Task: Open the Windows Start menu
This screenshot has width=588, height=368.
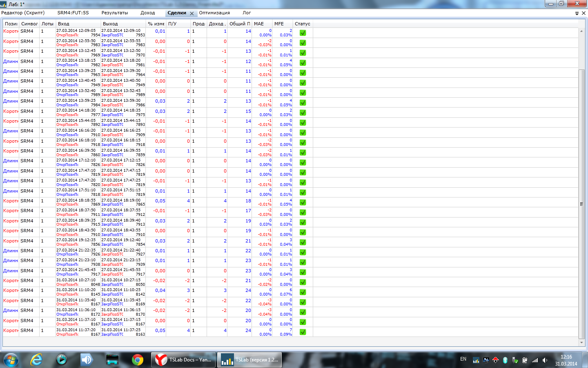Action: [x=11, y=360]
